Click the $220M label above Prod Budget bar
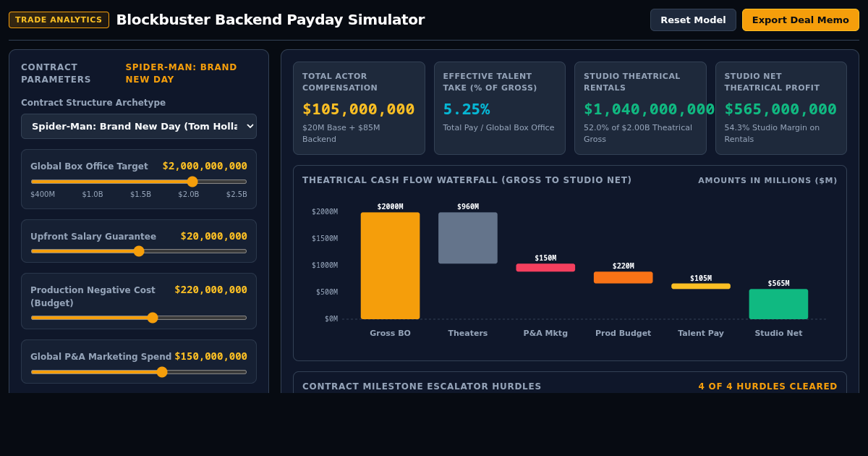Viewport: 868px width, 456px height. (623, 266)
